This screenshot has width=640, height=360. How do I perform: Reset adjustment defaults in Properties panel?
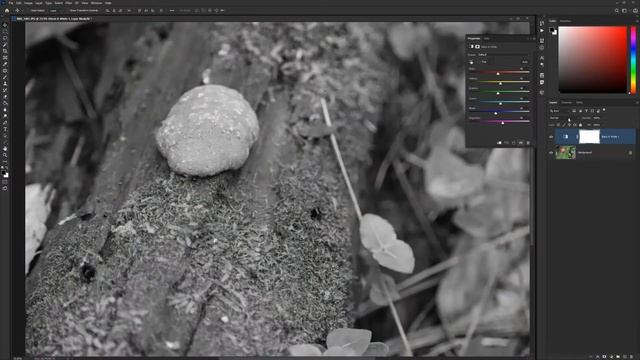point(514,143)
